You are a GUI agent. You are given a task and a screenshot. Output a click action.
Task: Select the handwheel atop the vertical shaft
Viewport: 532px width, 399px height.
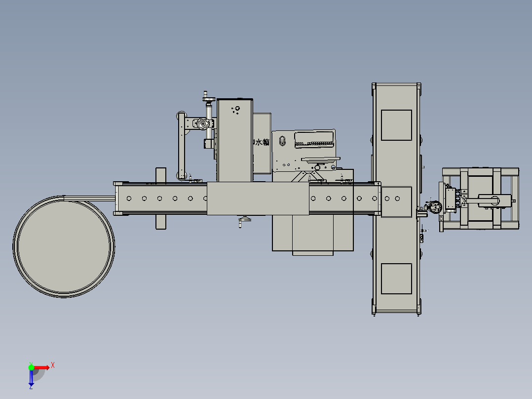(x=209, y=99)
